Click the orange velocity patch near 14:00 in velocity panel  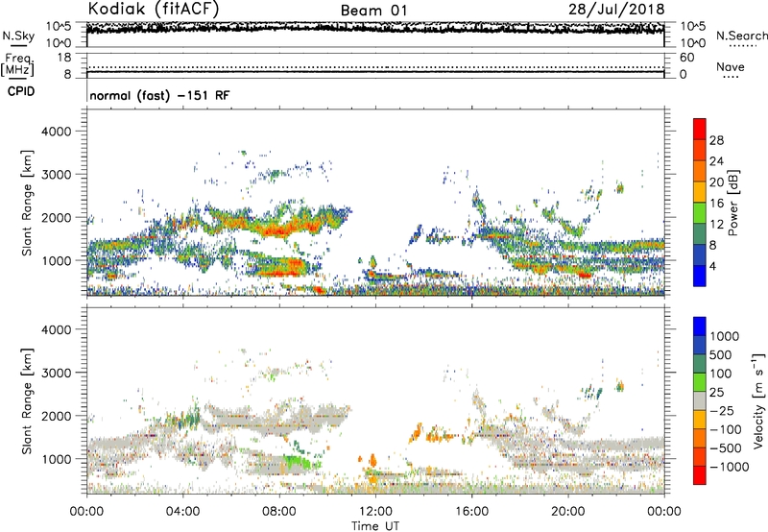(418, 431)
